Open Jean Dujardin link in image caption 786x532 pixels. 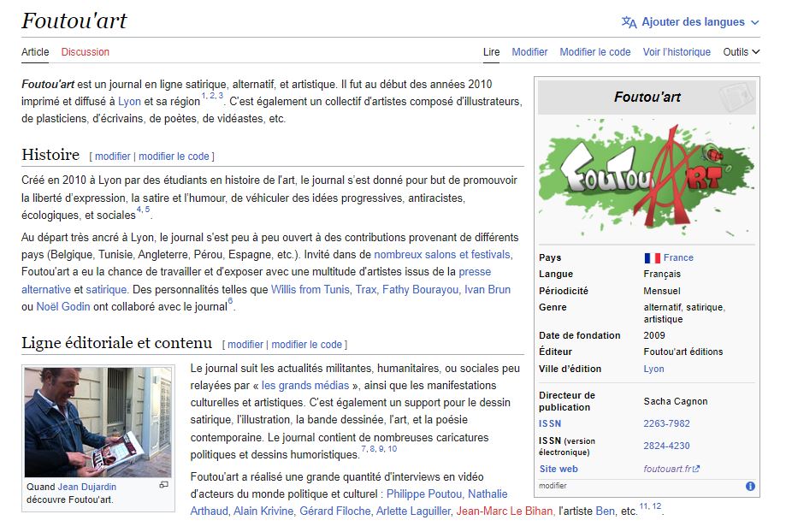tap(86, 487)
